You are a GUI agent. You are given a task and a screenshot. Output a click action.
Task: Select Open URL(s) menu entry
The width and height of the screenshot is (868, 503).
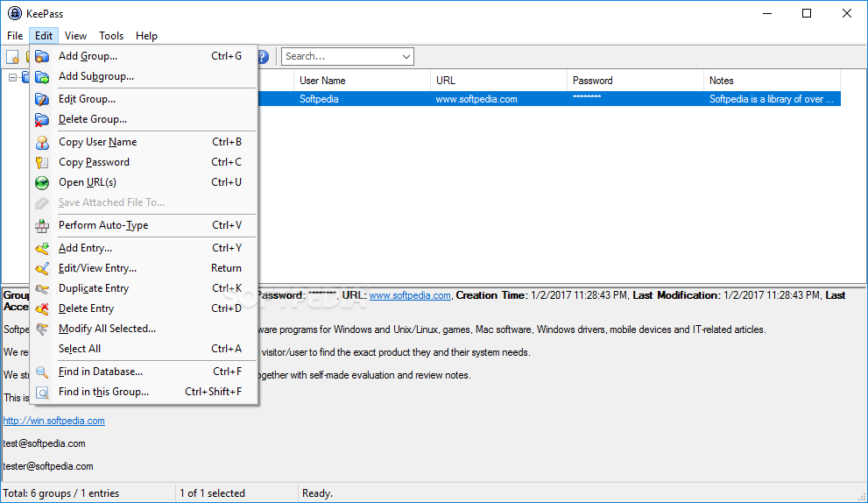coord(144,182)
